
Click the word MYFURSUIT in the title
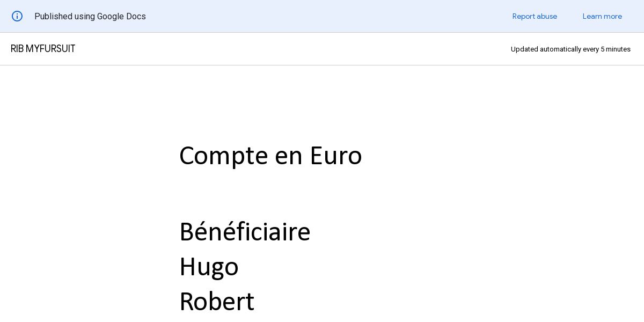[x=50, y=49]
